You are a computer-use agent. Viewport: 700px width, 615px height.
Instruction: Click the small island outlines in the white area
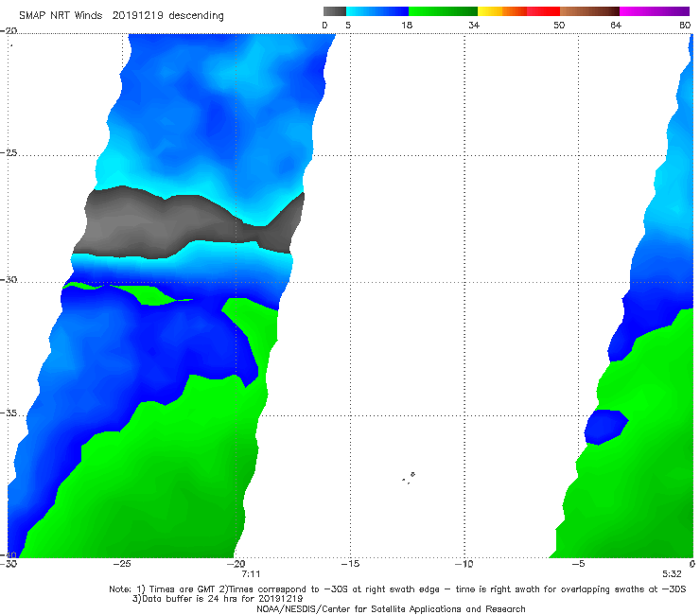[x=409, y=478]
